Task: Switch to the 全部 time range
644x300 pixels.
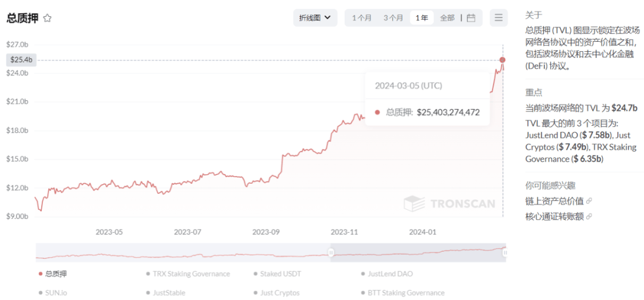Action: 447,18
